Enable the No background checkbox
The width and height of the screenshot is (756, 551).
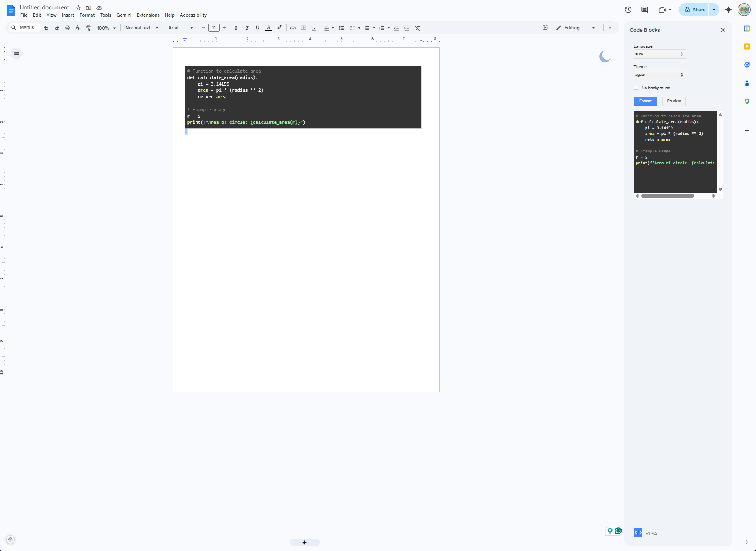pos(636,88)
